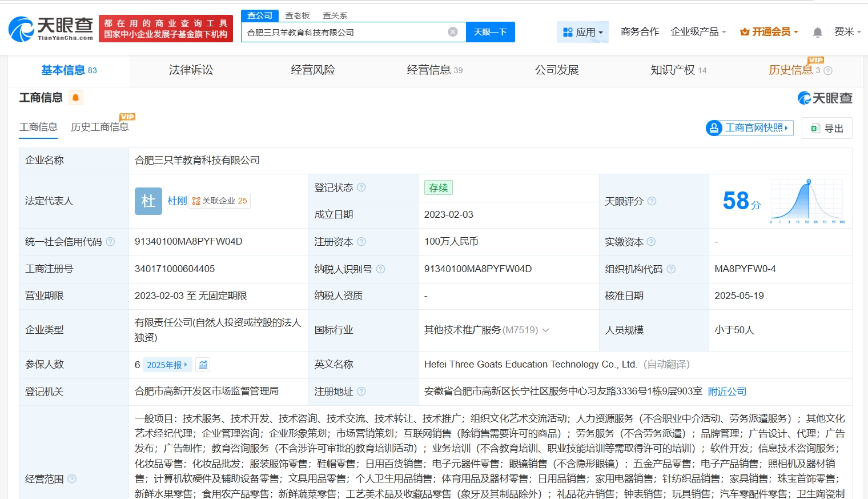The width and height of the screenshot is (868, 499).
Task: Click the help icon beside 注册地址
Action: point(361,392)
